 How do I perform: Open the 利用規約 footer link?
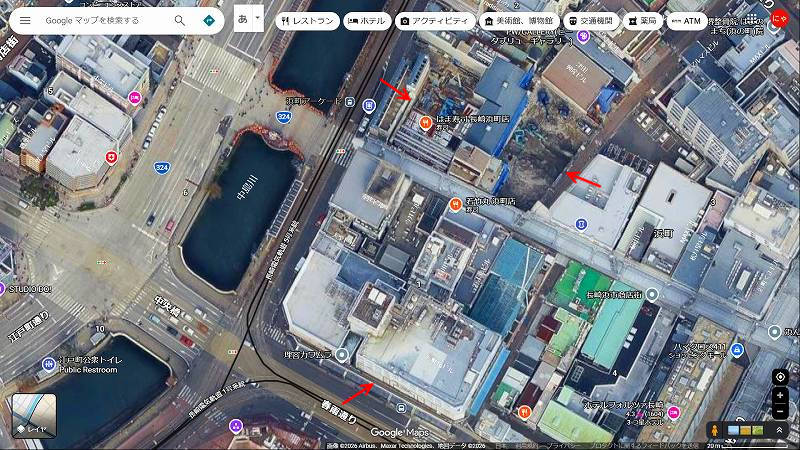527,446
